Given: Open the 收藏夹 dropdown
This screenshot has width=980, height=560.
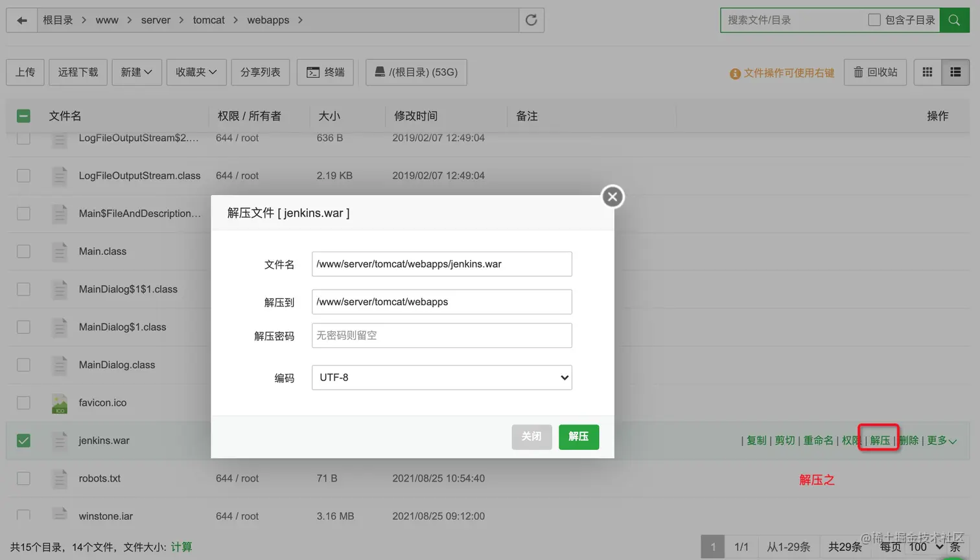Looking at the screenshot, I should [x=196, y=72].
